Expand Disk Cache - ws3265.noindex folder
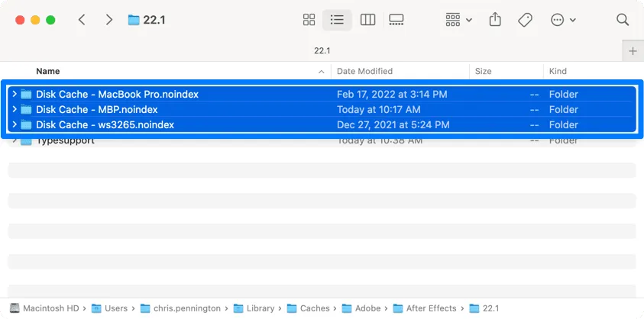The image size is (644, 319). [x=15, y=124]
